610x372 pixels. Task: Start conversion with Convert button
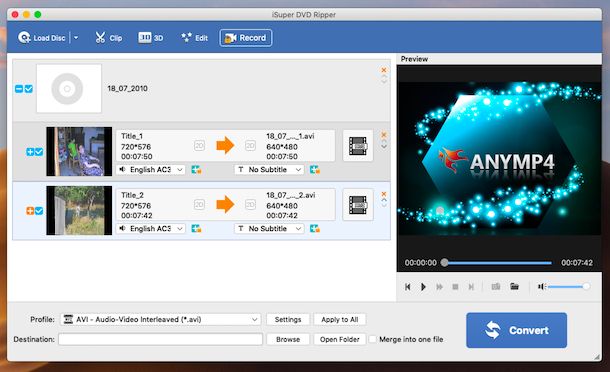(516, 330)
